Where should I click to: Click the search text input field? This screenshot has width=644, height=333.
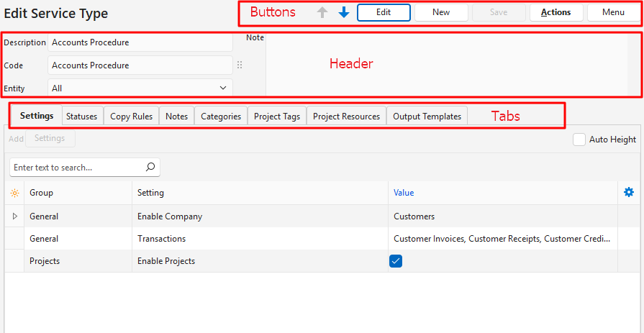(76, 167)
